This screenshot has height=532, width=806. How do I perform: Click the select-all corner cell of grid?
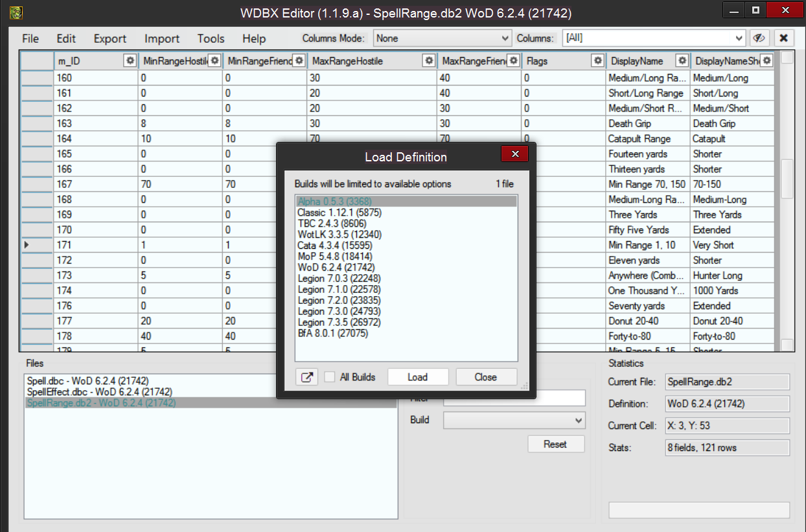tap(36, 61)
